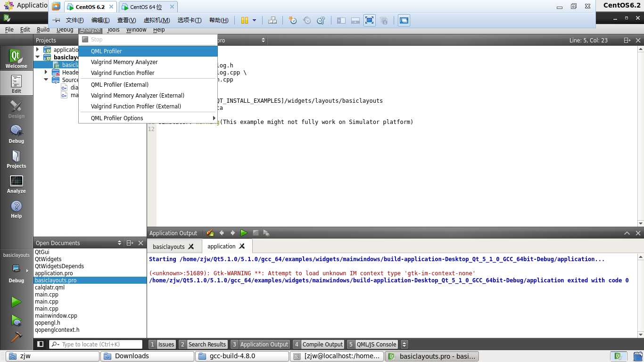Stop running program in Application Output toolbar

click(x=256, y=233)
